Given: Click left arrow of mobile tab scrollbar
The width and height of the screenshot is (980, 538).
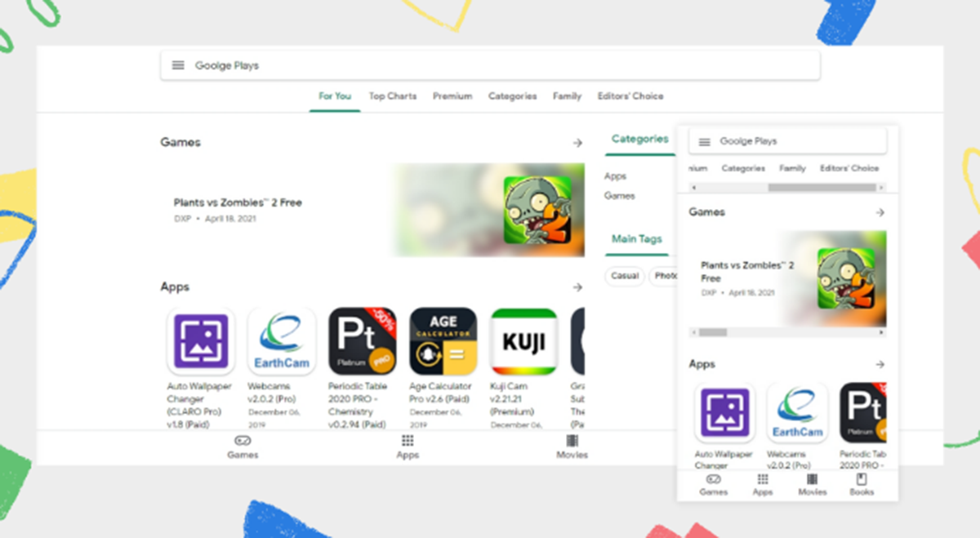Looking at the screenshot, I should tap(694, 188).
